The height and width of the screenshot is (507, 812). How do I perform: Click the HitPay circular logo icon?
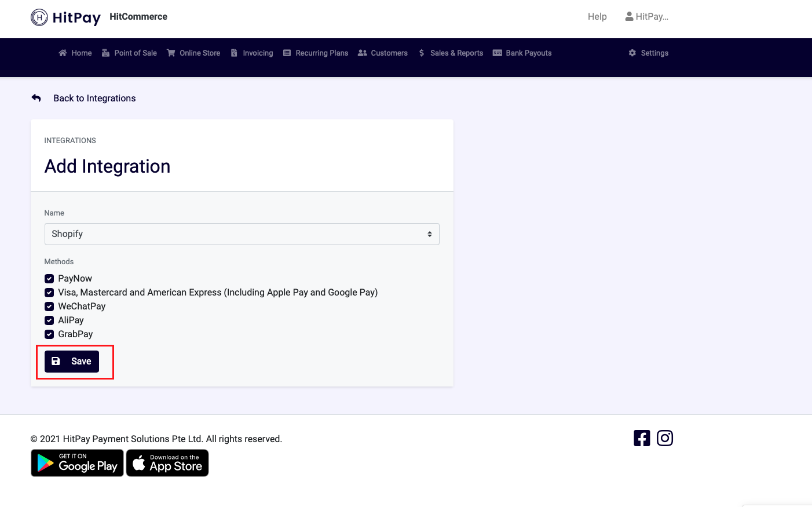pos(39,17)
